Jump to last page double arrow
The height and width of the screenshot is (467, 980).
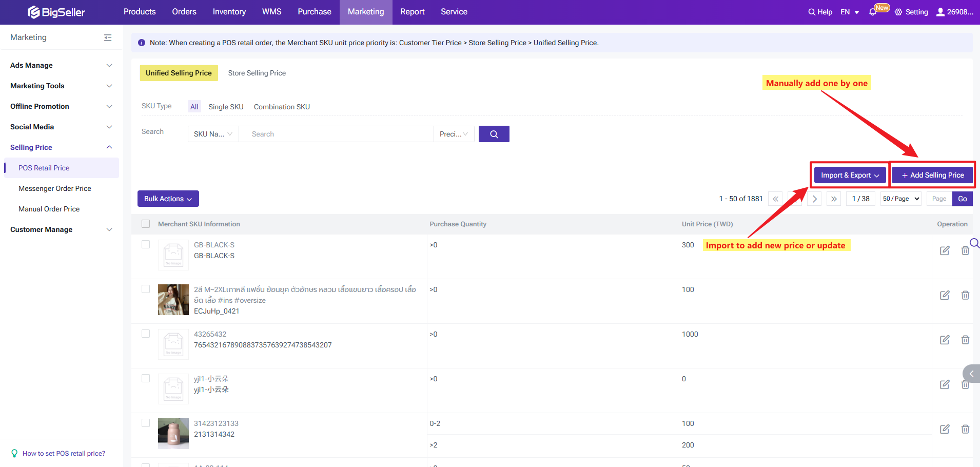[x=834, y=199]
